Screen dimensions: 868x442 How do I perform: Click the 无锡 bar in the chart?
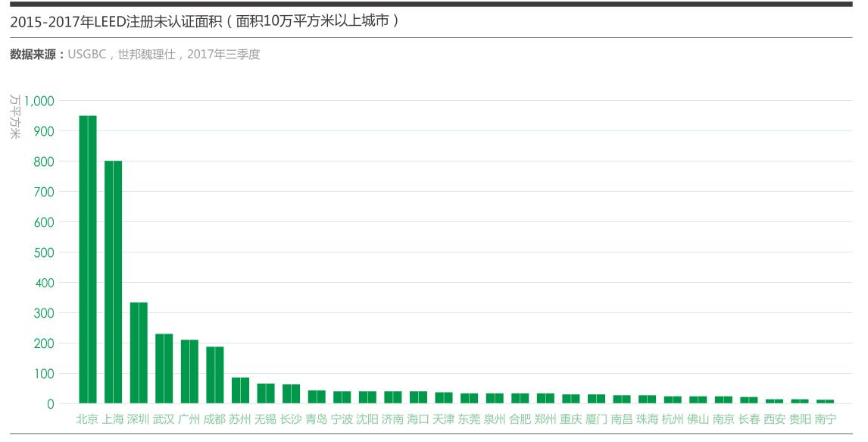pyautogui.click(x=266, y=393)
